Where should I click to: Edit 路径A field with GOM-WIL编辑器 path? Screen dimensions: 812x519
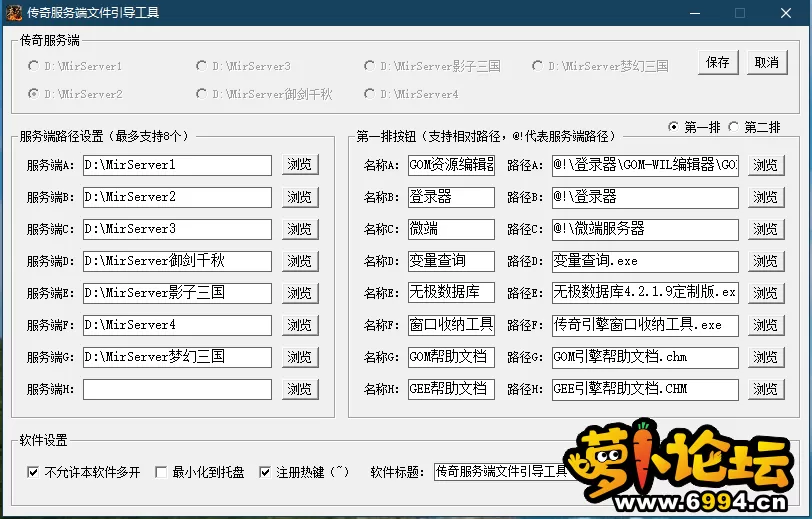click(645, 165)
